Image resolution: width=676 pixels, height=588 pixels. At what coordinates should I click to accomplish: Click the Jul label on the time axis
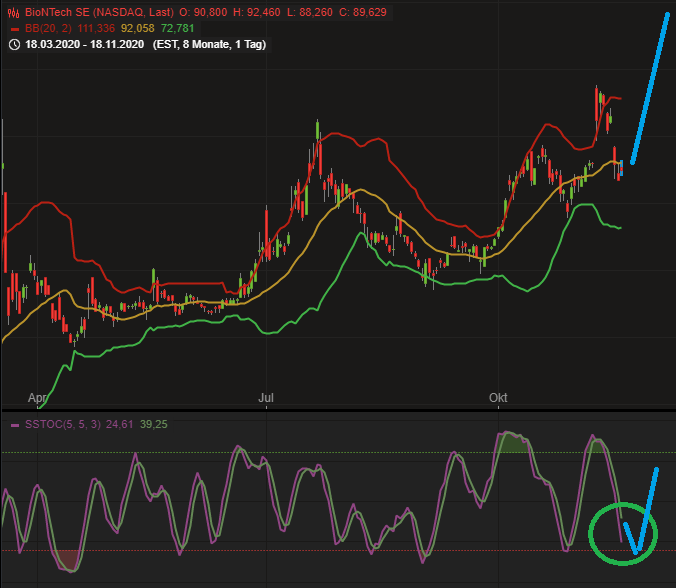click(266, 397)
